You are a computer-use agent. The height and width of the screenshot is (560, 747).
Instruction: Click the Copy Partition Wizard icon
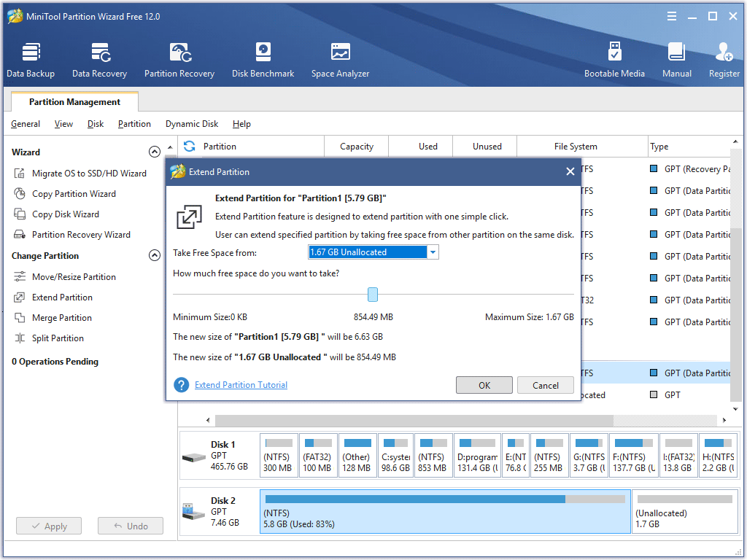[x=20, y=194]
